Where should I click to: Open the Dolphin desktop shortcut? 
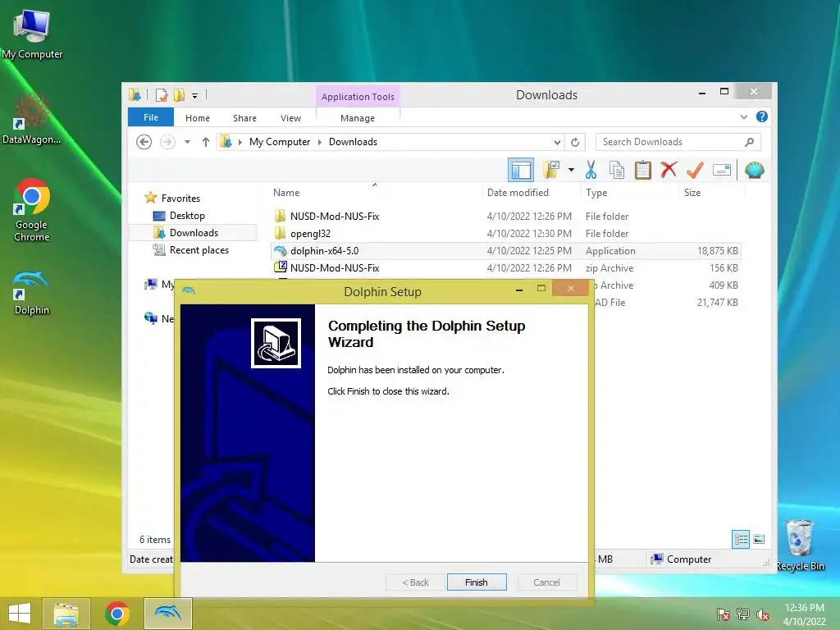point(32,293)
